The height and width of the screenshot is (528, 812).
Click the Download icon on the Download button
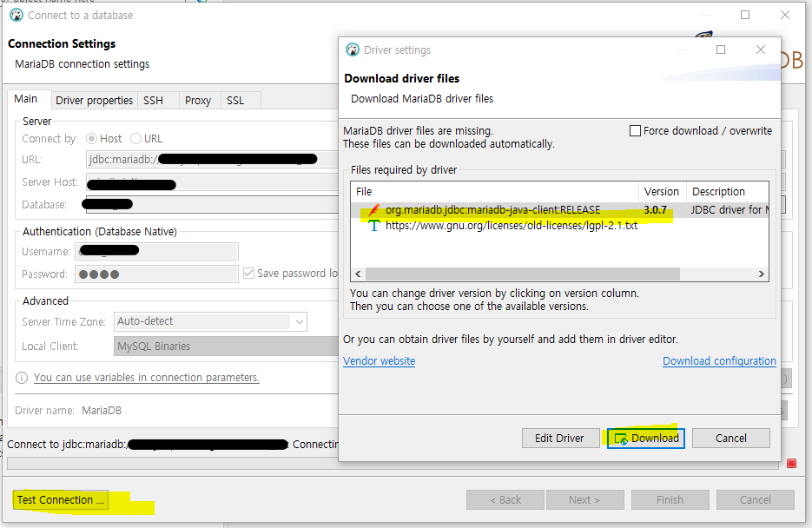click(x=621, y=439)
